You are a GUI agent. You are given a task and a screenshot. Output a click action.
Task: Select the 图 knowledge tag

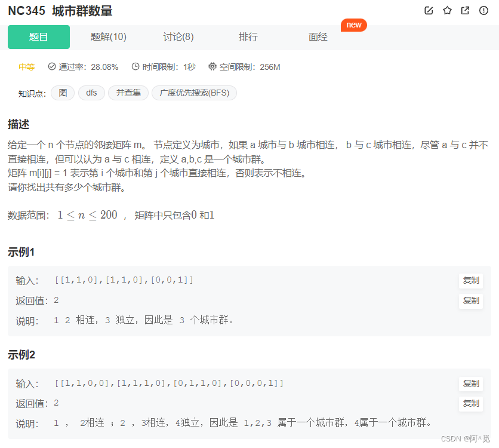tap(62, 93)
